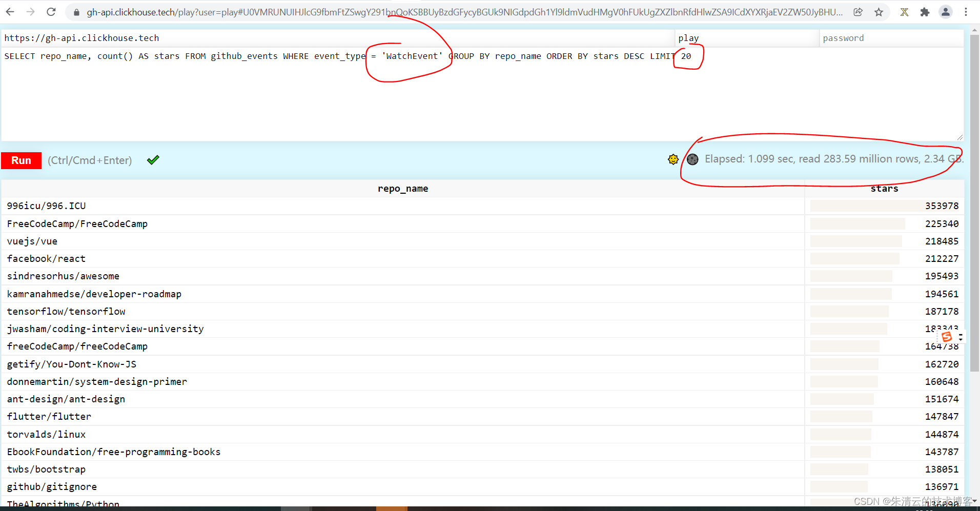This screenshot has height=511, width=980.
Task: Click the elapsed time query statistics text
Action: point(834,159)
